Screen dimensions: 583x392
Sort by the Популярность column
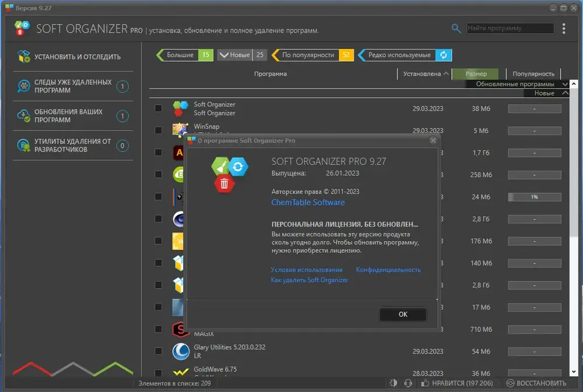click(533, 74)
